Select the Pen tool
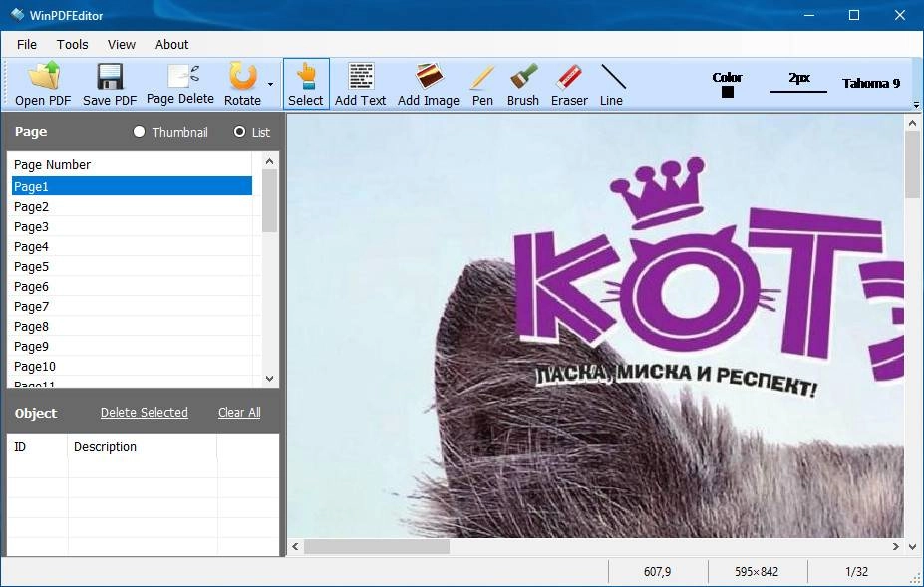The height and width of the screenshot is (587, 924). point(482,84)
